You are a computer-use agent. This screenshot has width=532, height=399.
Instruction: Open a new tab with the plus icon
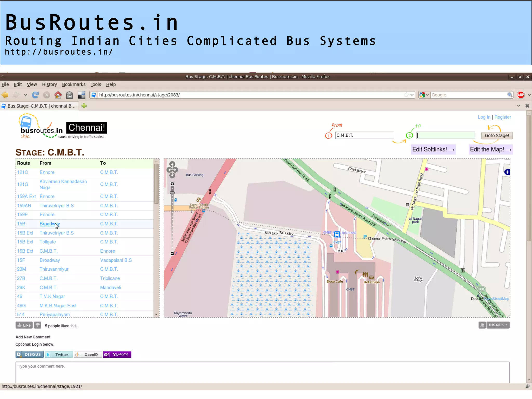[84, 106]
